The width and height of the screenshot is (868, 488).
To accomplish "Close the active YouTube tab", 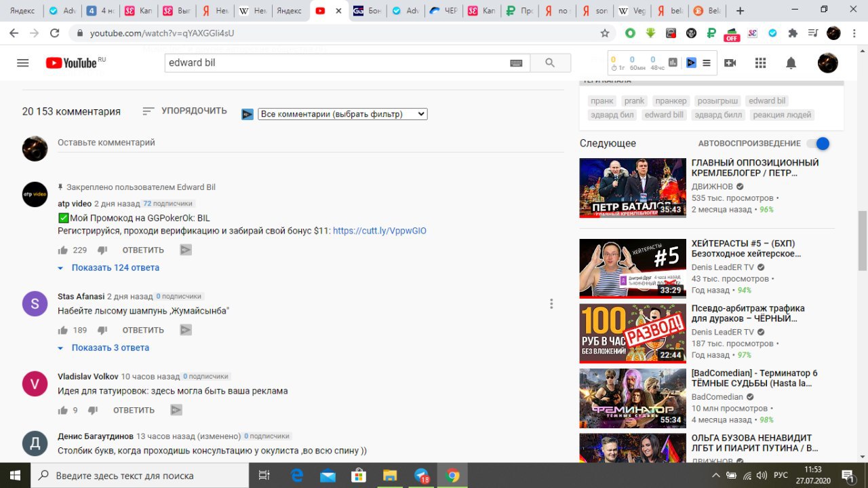I will pos(338,11).
